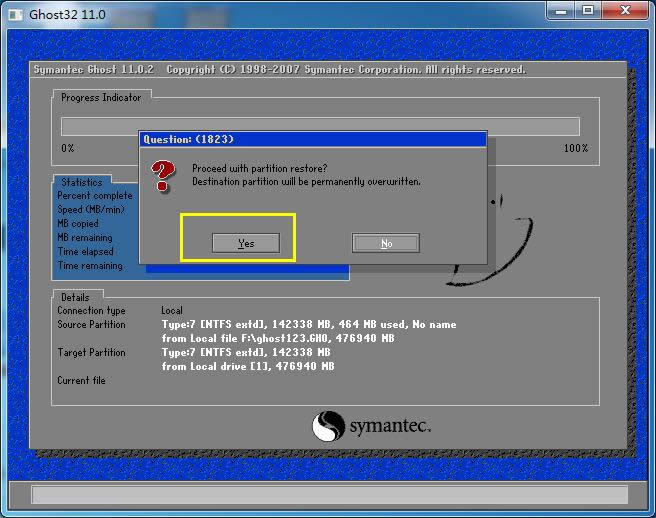Click the Symantec Ghost copyright header
This screenshot has height=518, width=656.
pos(279,70)
